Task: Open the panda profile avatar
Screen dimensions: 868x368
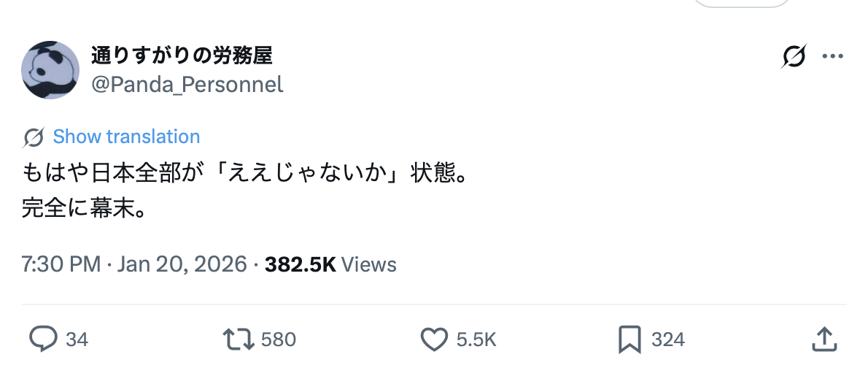Action: 50,70
